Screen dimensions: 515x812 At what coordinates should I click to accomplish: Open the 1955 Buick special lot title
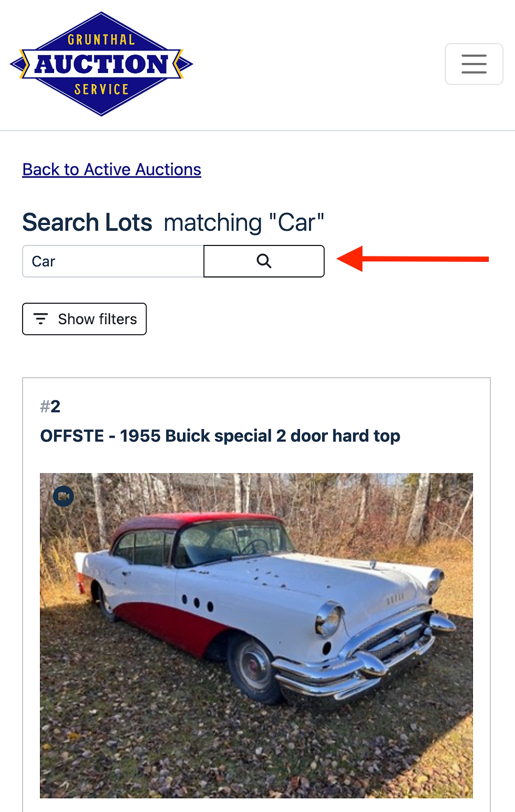[220, 436]
